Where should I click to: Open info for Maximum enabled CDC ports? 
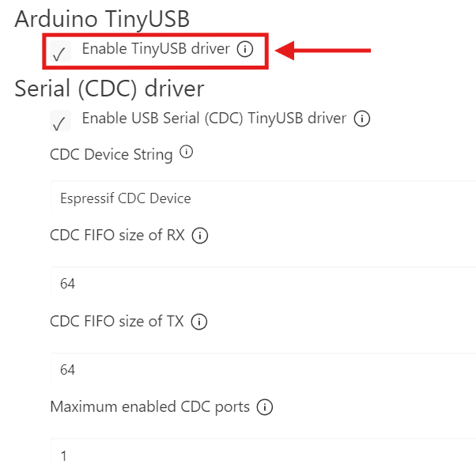pyautogui.click(x=265, y=408)
